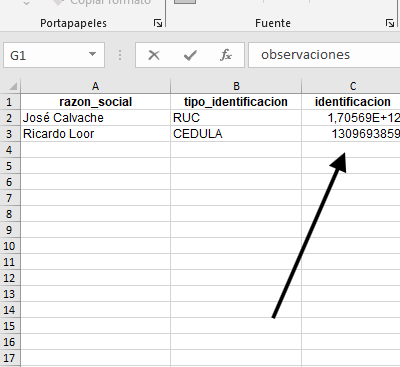This screenshot has height=367, width=400.
Task: Select the identificacion header cell
Action: 351,102
